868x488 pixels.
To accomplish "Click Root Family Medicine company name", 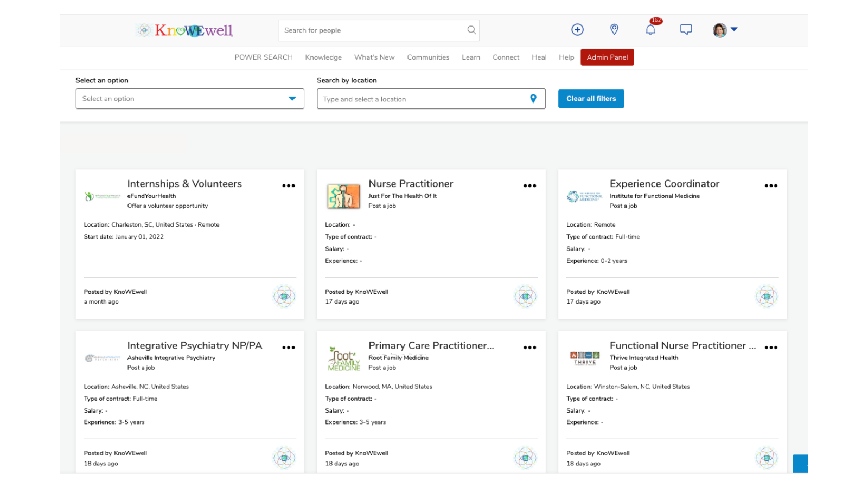I will point(398,358).
